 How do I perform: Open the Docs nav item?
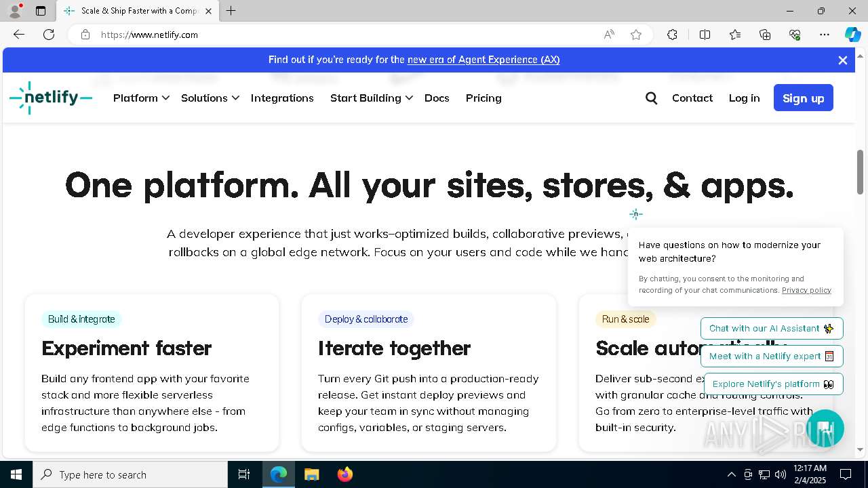(x=437, y=98)
